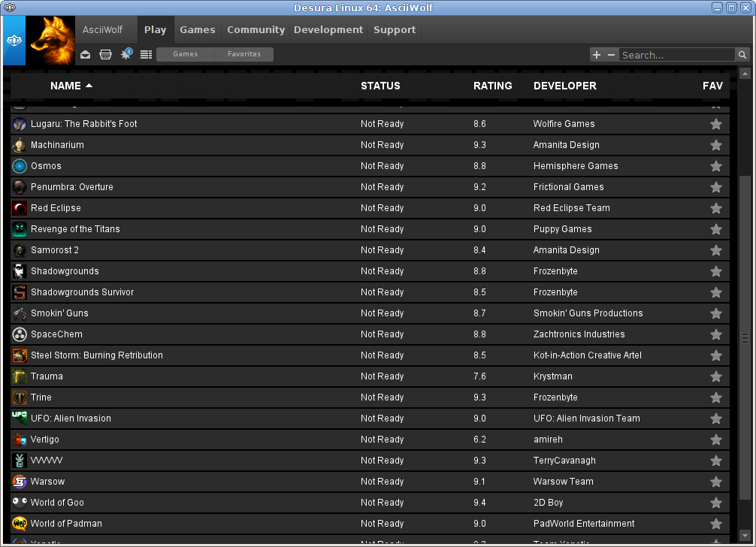The image size is (756, 547).
Task: Show the Favorites filter list
Action: pyautogui.click(x=244, y=54)
